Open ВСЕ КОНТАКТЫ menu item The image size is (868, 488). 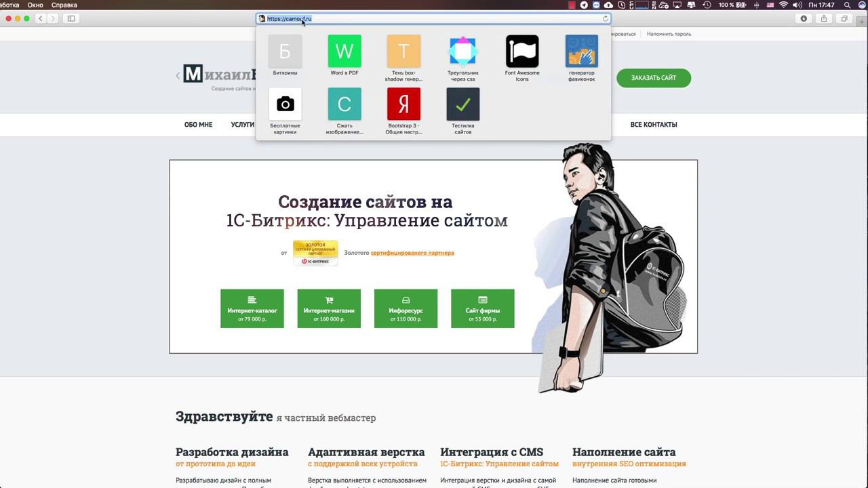654,125
